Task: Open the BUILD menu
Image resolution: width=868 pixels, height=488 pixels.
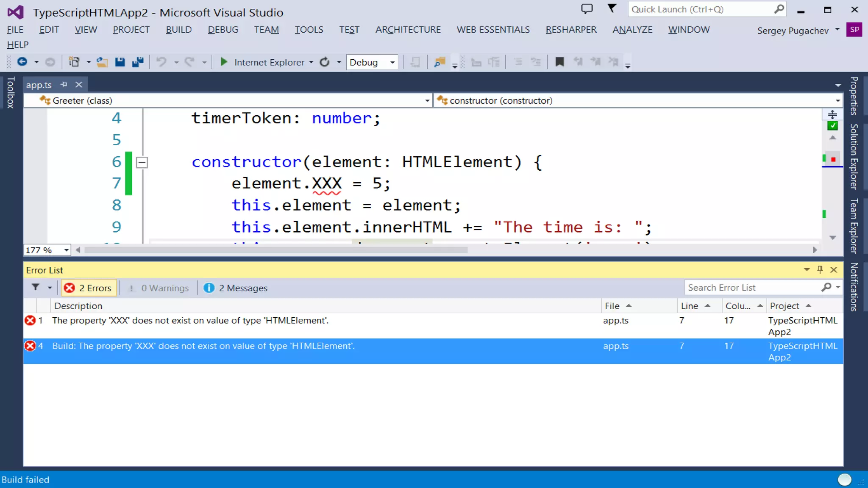Action: [178, 30]
